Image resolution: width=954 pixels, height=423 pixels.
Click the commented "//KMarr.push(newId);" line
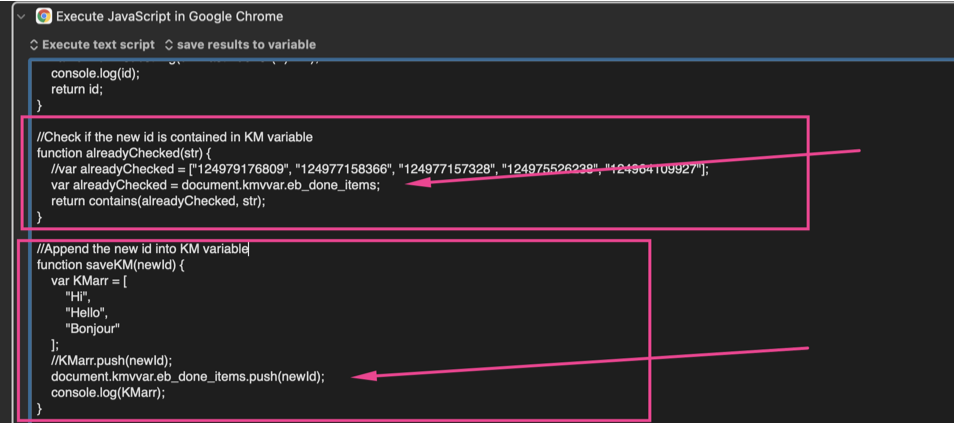pyautogui.click(x=112, y=361)
